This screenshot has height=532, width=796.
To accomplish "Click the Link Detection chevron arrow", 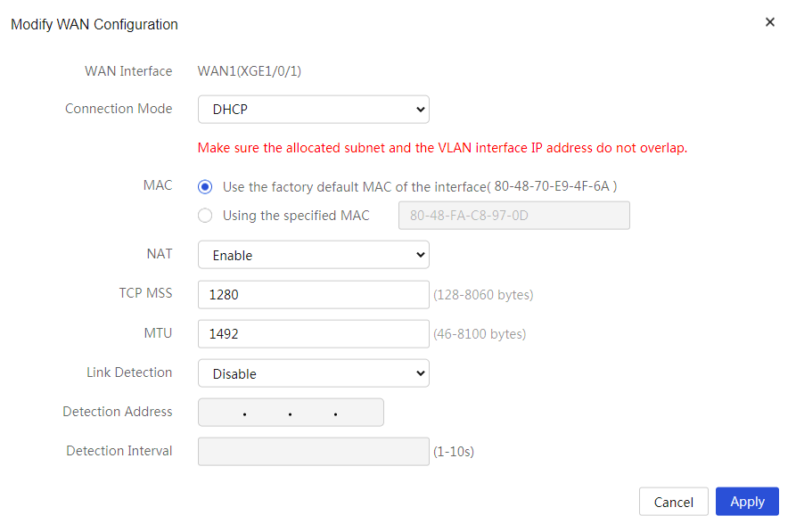I will 420,373.
